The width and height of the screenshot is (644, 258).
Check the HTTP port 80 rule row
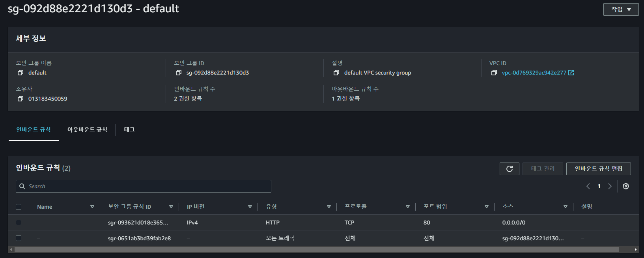click(19, 222)
